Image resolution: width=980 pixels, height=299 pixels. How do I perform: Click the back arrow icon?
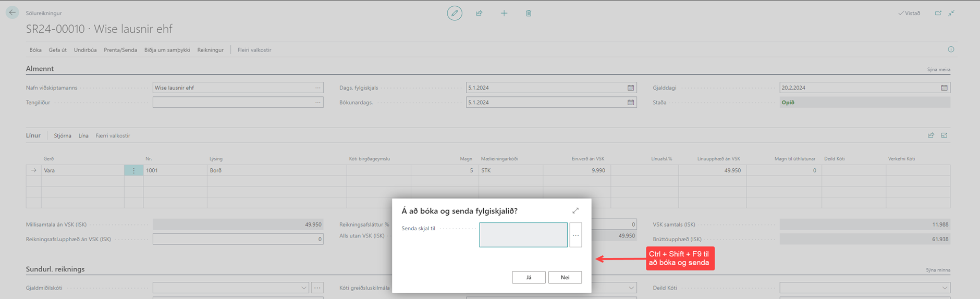(12, 13)
